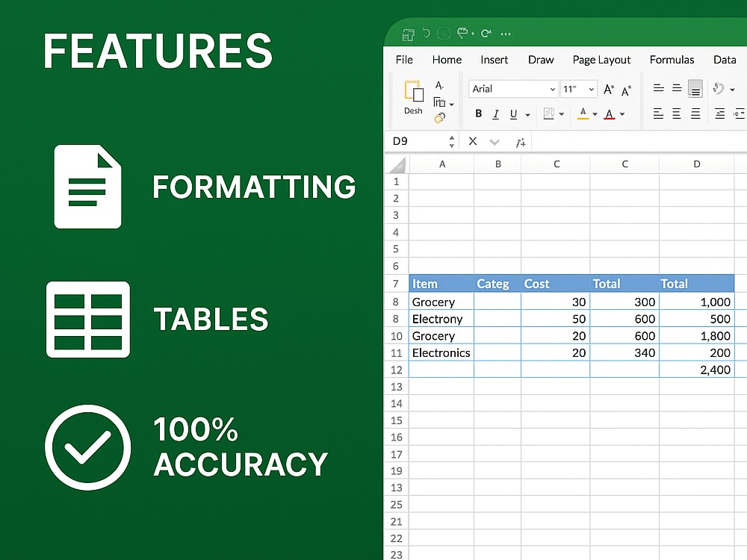Open the Arial font name dropdown
The width and height of the screenshot is (747, 560).
553,89
